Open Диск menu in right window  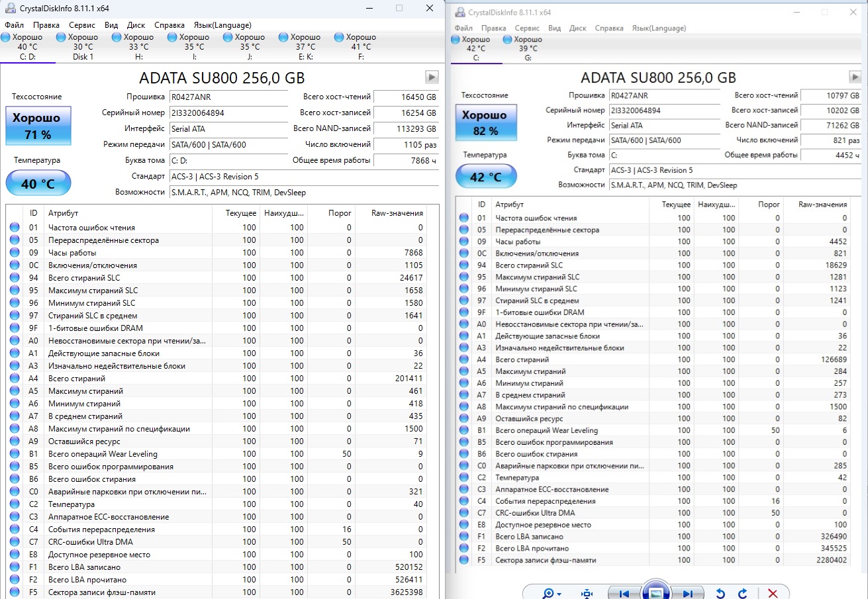point(577,28)
